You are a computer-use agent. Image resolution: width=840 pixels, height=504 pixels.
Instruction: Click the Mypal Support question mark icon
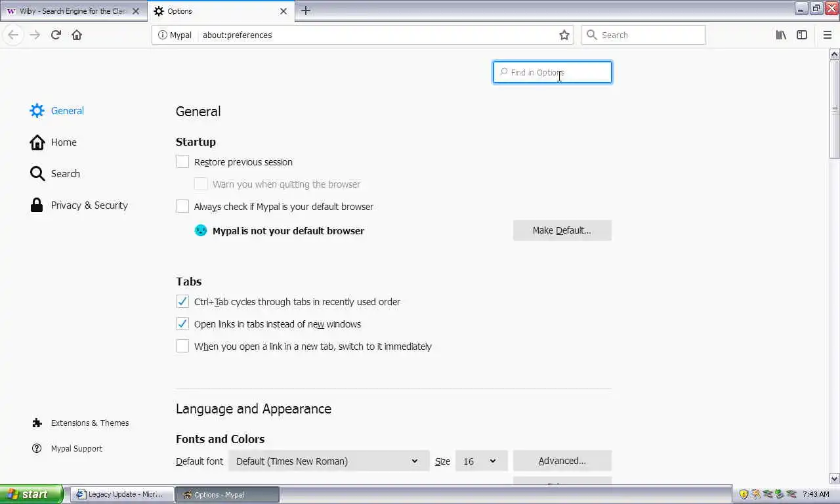click(x=37, y=449)
